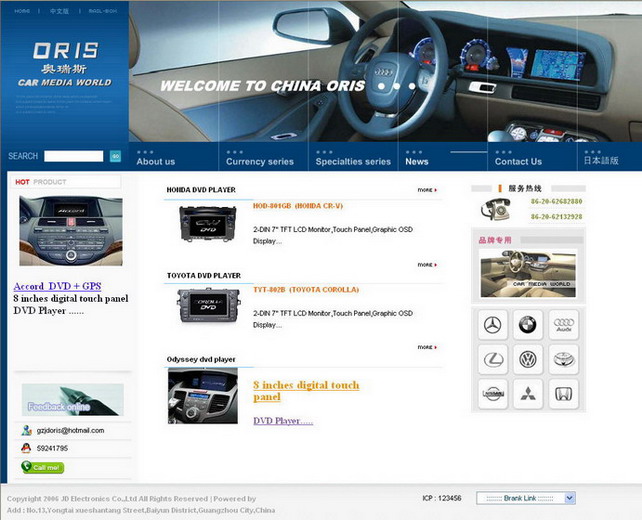
Task: Click hotline number 86-20-62682880
Action: point(556,201)
